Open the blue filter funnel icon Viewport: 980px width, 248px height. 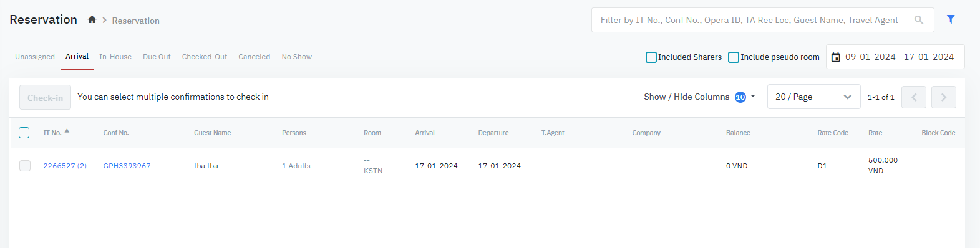click(951, 19)
